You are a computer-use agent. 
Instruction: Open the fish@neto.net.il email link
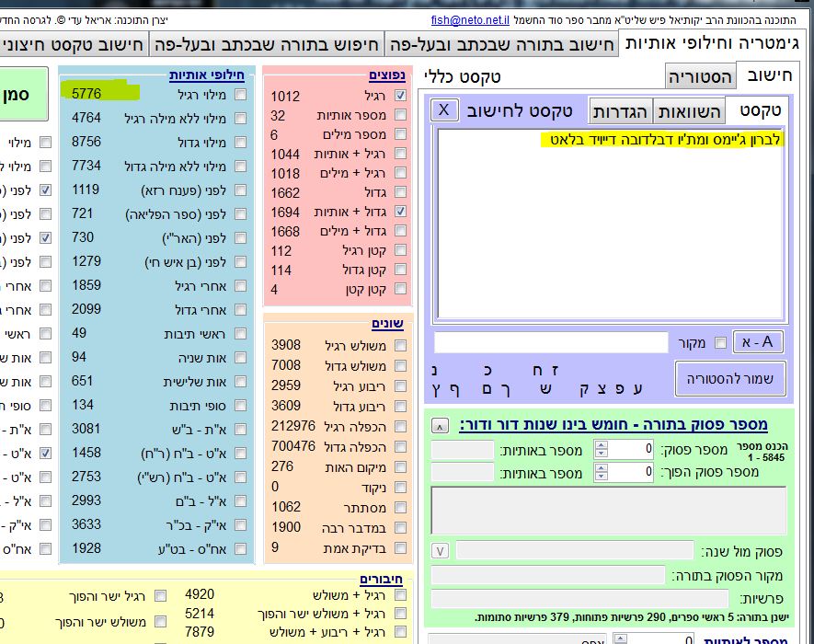[469, 19]
